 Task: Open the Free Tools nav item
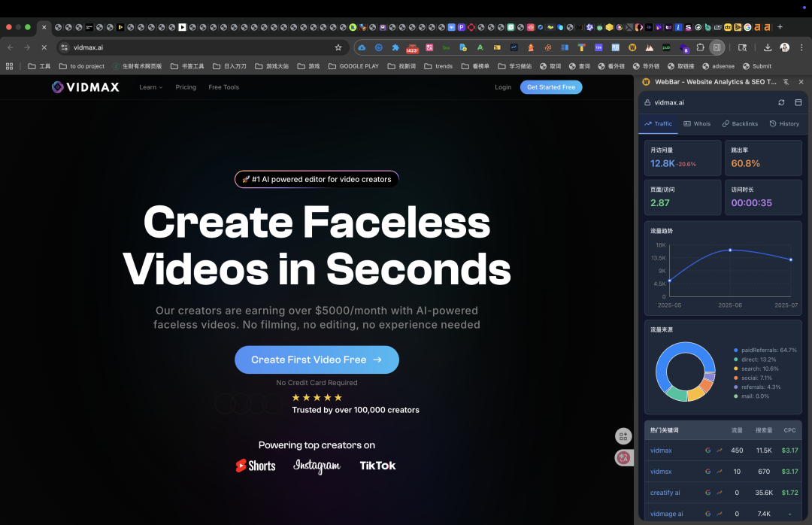224,87
